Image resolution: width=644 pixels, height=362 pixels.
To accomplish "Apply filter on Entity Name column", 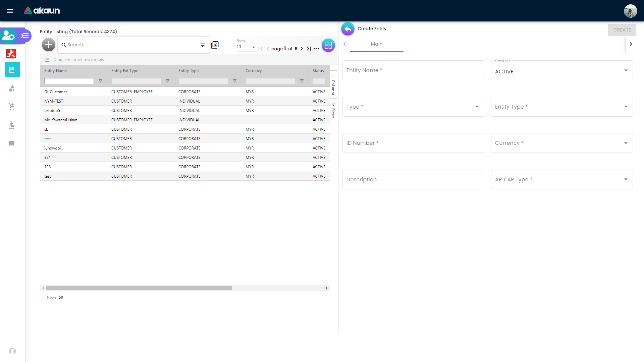I will coord(101,81).
